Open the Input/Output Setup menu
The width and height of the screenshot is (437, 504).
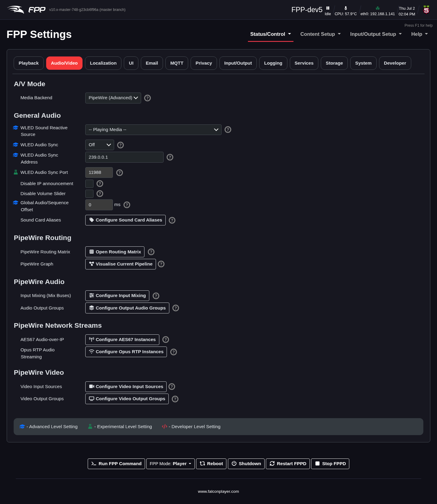coord(376,34)
